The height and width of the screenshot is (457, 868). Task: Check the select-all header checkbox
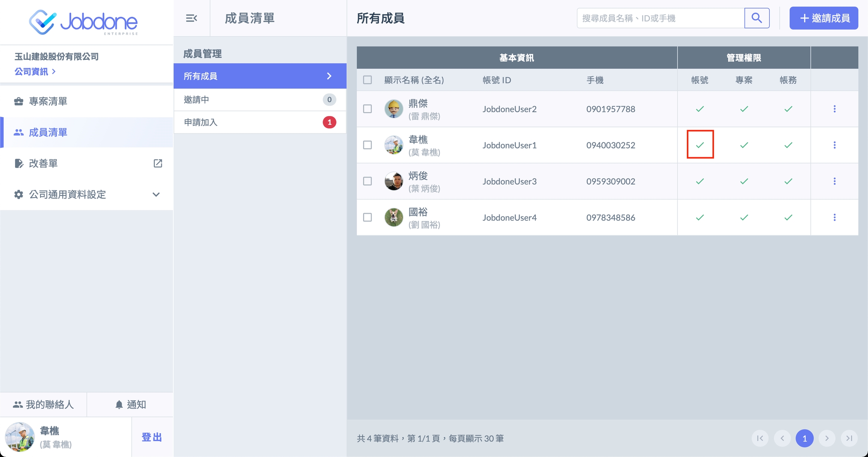click(x=367, y=80)
